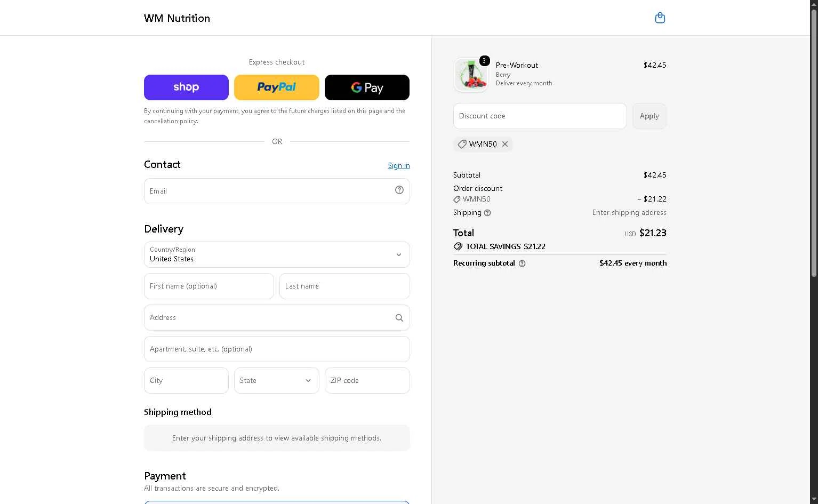Click the address search magnifier icon
The width and height of the screenshot is (818, 504).
[399, 317]
